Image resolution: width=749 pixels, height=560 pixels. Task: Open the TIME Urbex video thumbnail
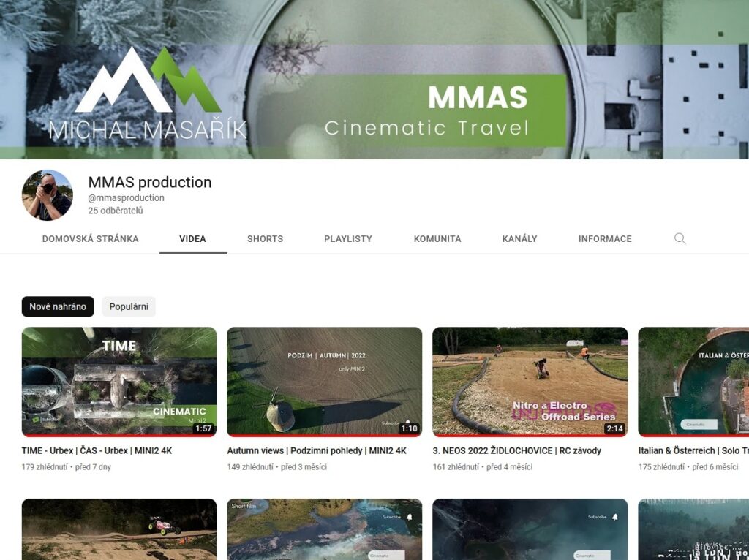click(x=119, y=381)
